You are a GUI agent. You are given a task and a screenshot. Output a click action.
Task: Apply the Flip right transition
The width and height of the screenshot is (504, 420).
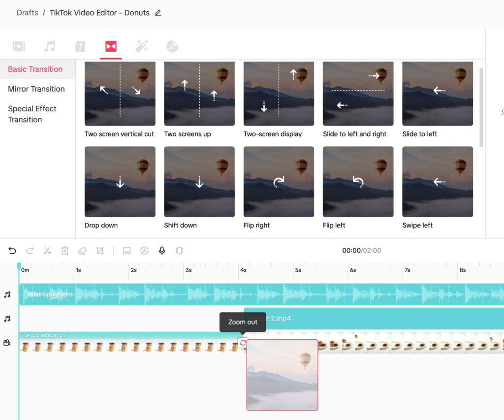click(x=279, y=182)
